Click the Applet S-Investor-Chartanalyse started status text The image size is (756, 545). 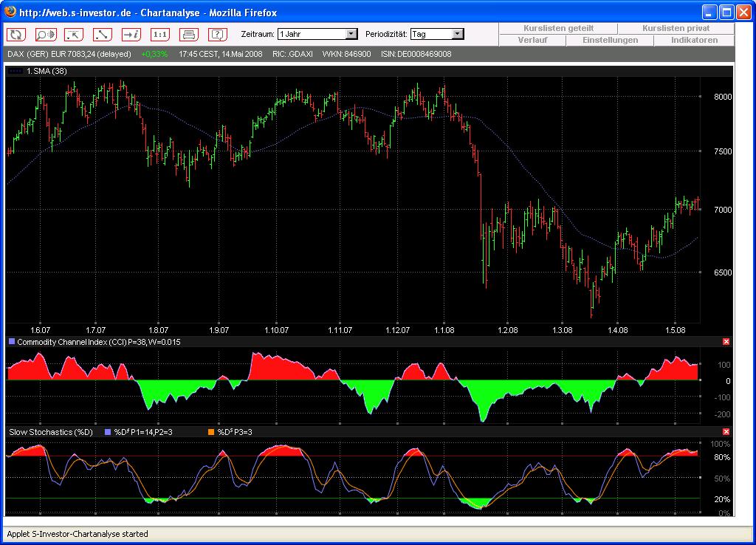[77, 534]
